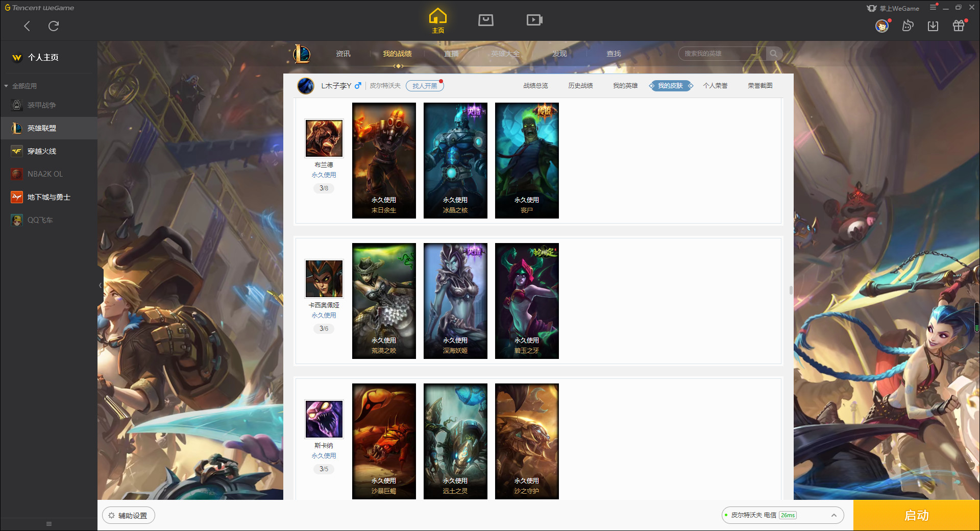980x531 pixels.
Task: Open the 个人荣誉 sub-tab
Action: (715, 86)
